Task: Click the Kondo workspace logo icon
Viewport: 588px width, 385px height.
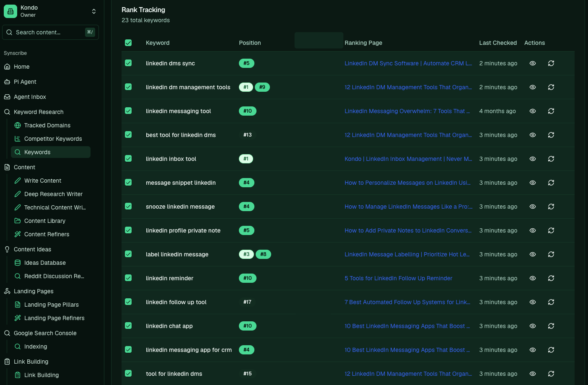Action: (x=10, y=11)
